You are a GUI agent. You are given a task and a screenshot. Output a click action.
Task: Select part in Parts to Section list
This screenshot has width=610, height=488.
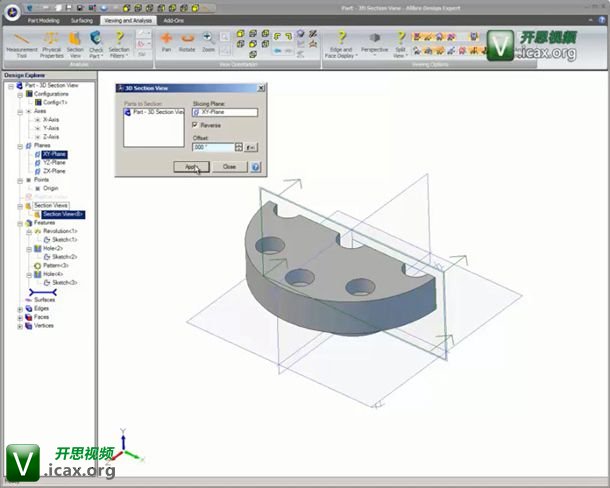pos(154,112)
